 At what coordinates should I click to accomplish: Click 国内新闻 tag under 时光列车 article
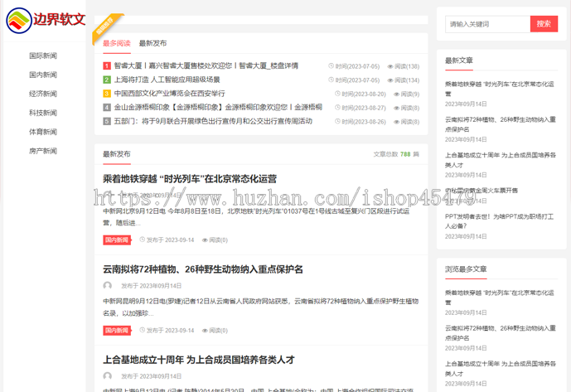[117, 240]
